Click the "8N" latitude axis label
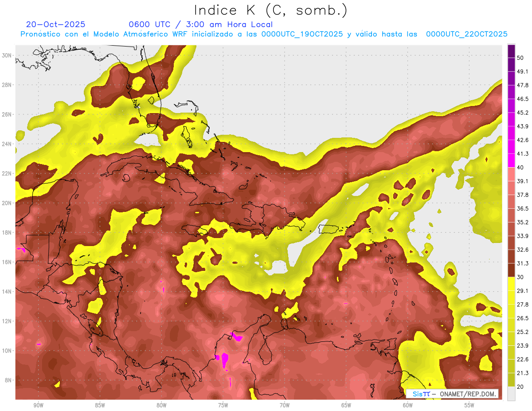Image resolution: width=532 pixels, height=411 pixels. 8,380
